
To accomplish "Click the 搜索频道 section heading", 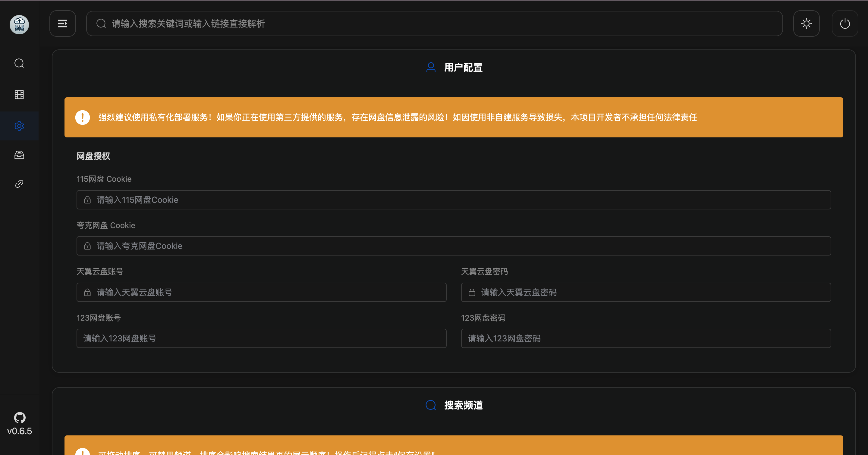I will click(x=463, y=405).
